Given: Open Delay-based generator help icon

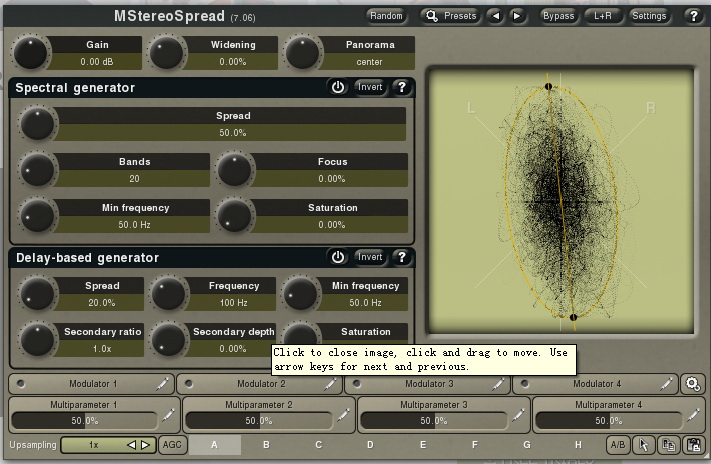Looking at the screenshot, I should [x=401, y=257].
